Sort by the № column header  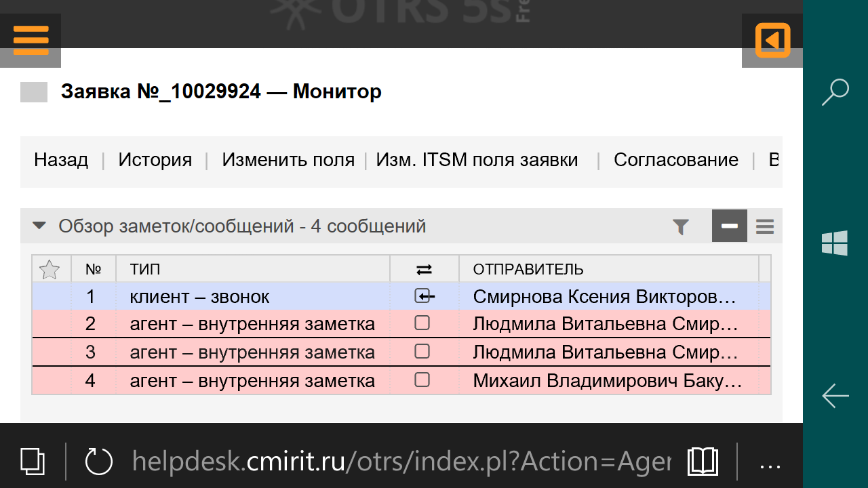[94, 269]
